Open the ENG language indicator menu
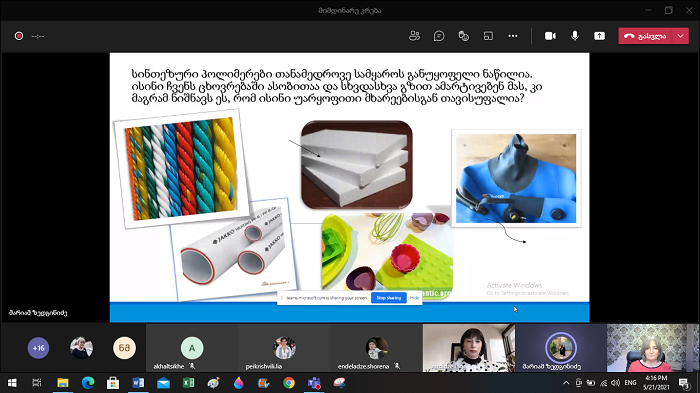The width and height of the screenshot is (700, 393). pos(630,383)
